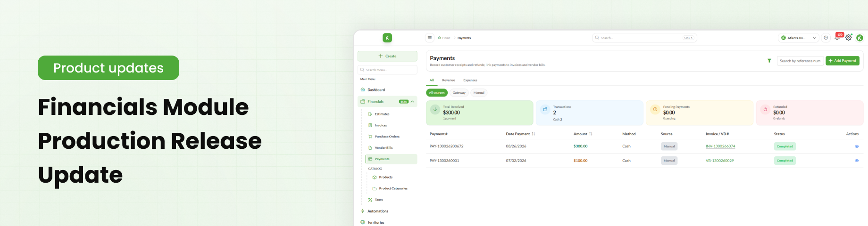Click the 08/26/2026 date cell
This screenshot has height=226, width=868.
coord(516,146)
